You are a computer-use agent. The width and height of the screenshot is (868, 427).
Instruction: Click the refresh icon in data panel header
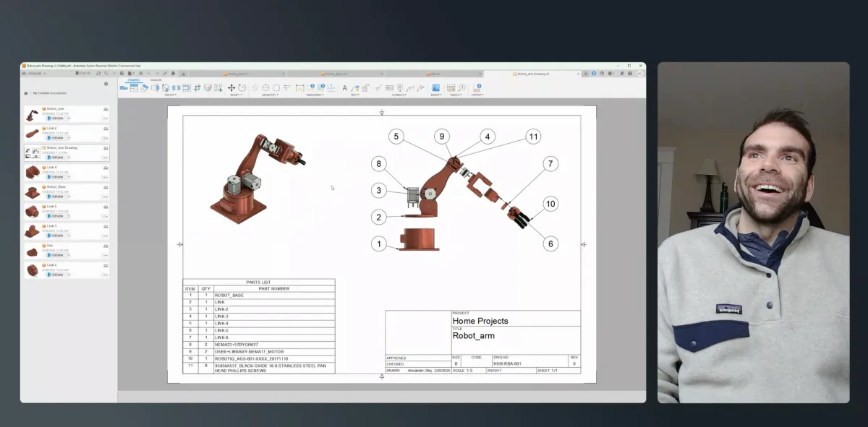tap(98, 73)
